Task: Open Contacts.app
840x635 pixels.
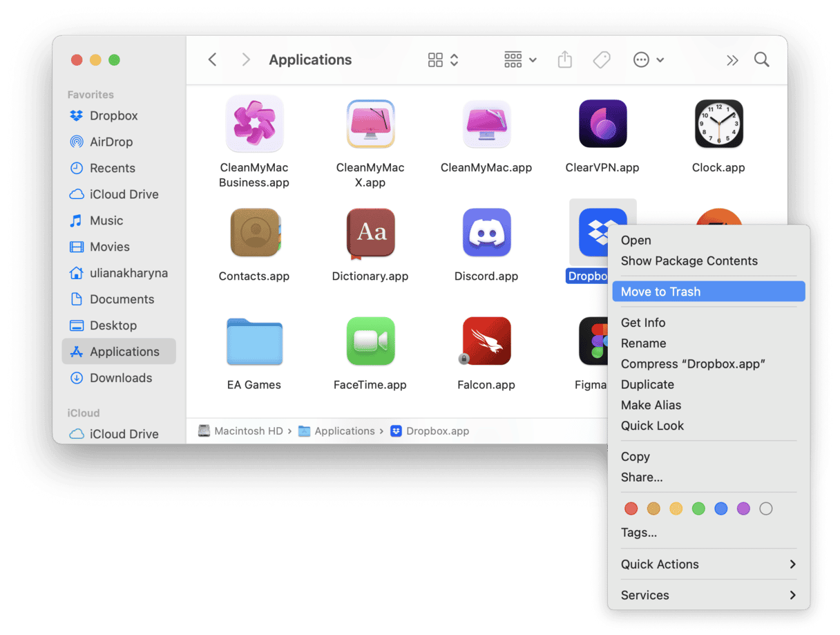Action: tap(254, 233)
